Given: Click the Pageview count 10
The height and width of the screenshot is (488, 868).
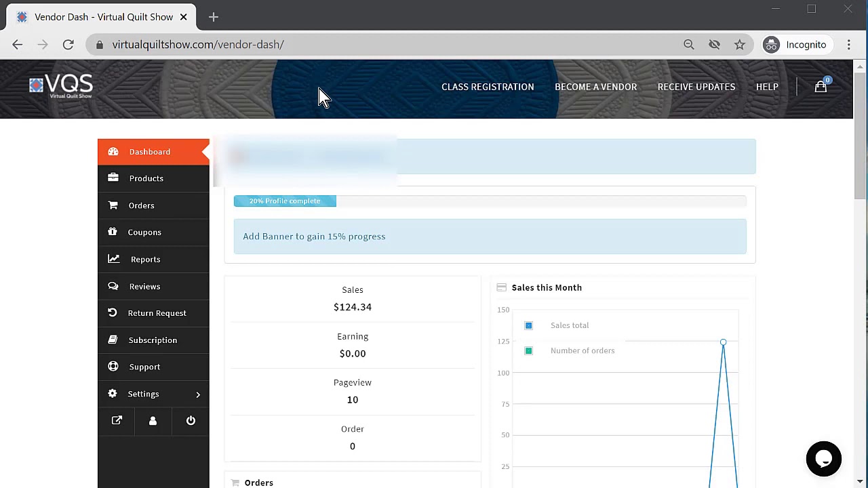Looking at the screenshot, I should pyautogui.click(x=353, y=400).
